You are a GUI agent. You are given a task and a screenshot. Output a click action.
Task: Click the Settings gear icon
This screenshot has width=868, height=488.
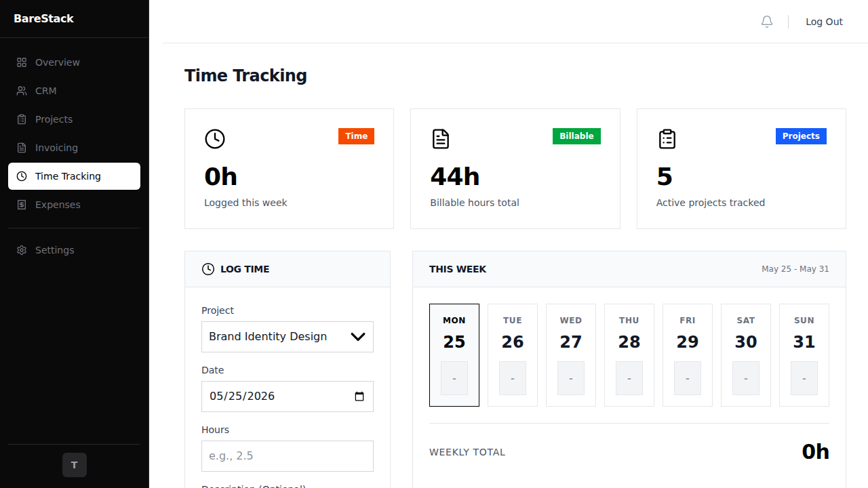(x=22, y=250)
